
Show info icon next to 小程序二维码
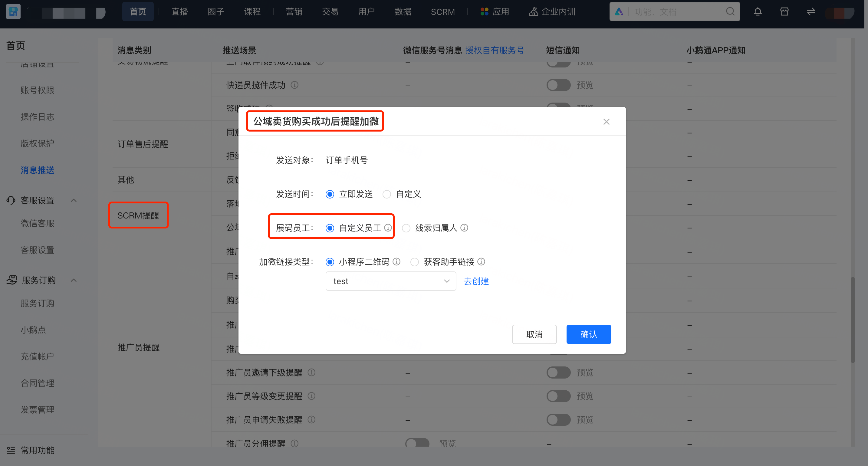[396, 261]
